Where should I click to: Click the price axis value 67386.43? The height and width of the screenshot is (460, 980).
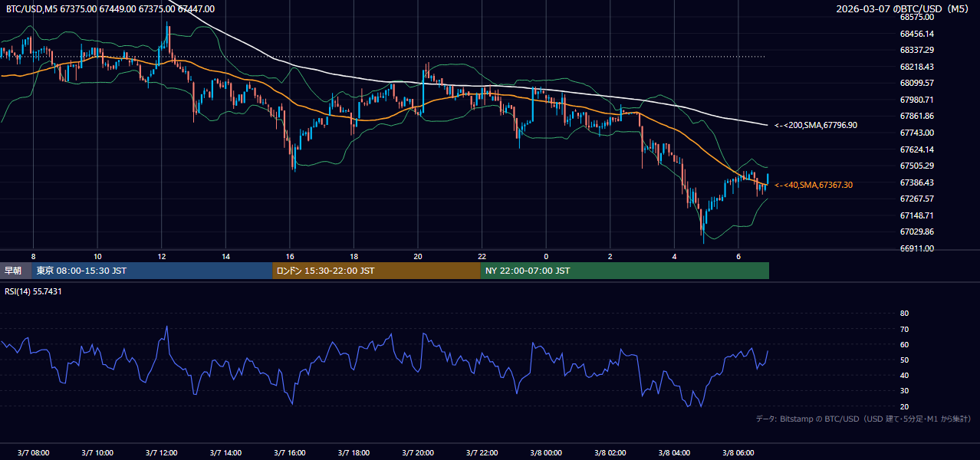click(916, 182)
